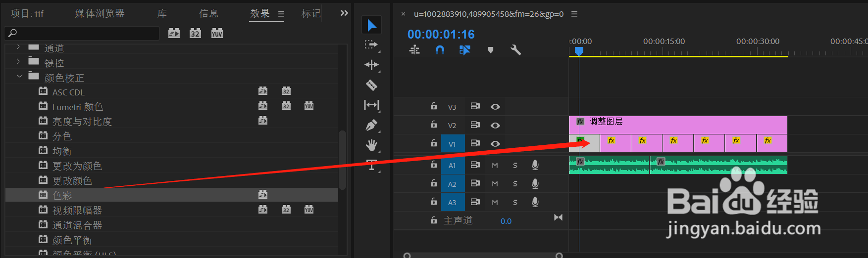The image size is (868, 258).
Task: Enable voice-over record on A1
Action: [535, 165]
